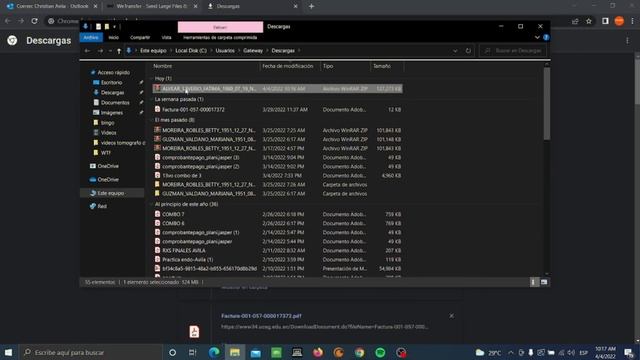Screen dimensions: 640x360
Task: Switch to large icons view layout
Action: point(544,282)
